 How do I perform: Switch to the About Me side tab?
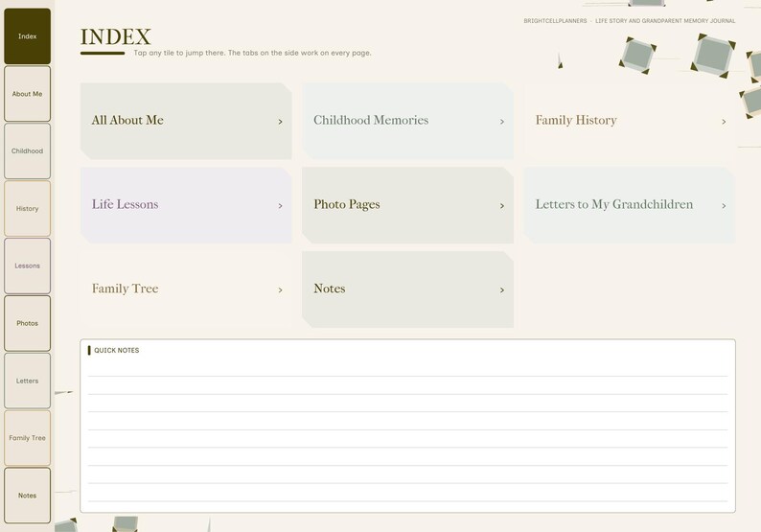point(27,94)
